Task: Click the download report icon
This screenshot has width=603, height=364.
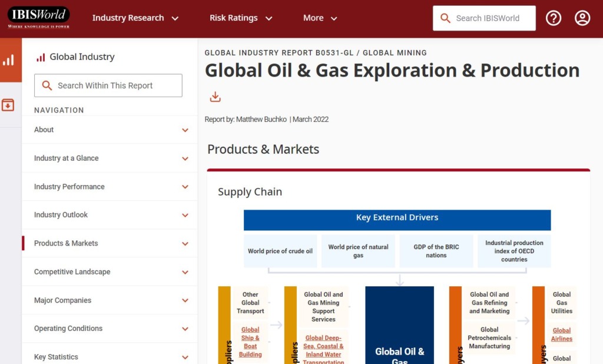Action: point(216,97)
